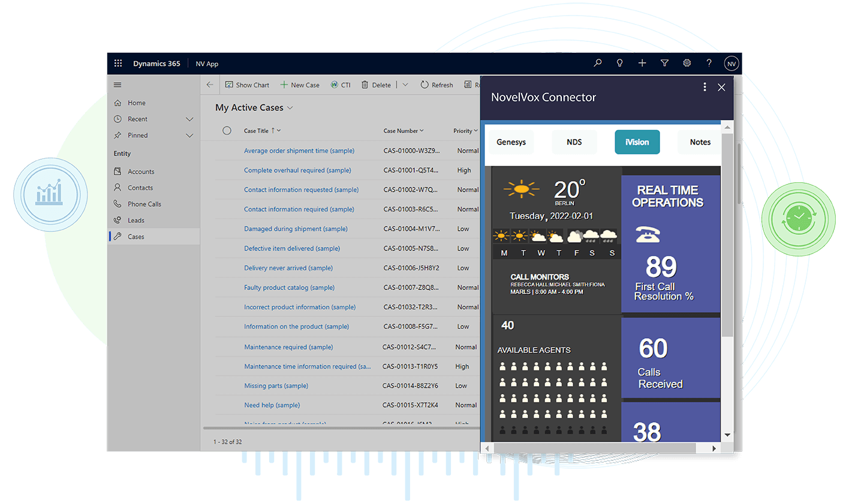Click the plus quick-create icon in the top bar
849x504 pixels.
[x=642, y=63]
